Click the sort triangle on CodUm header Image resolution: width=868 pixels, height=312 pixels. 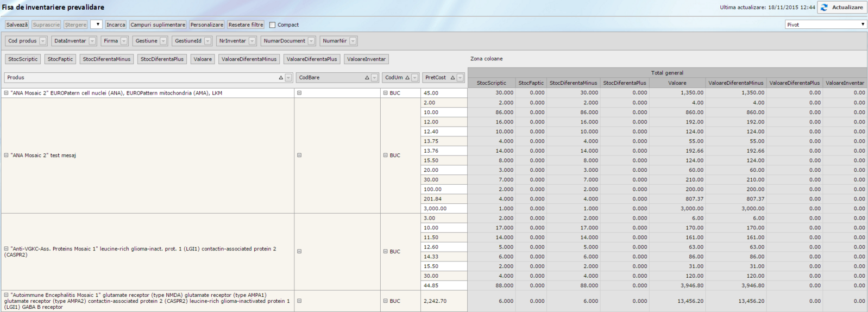click(x=407, y=78)
